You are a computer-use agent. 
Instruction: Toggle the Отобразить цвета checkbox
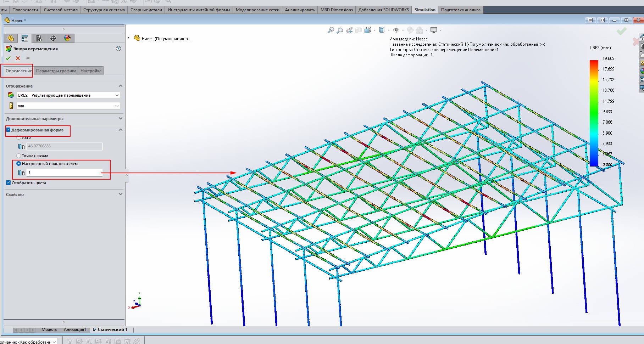[9, 183]
